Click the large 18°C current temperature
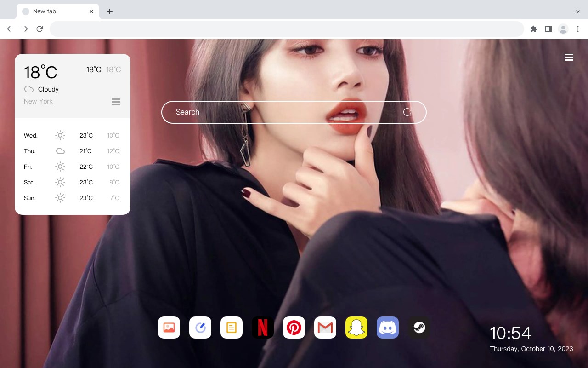 [40, 72]
